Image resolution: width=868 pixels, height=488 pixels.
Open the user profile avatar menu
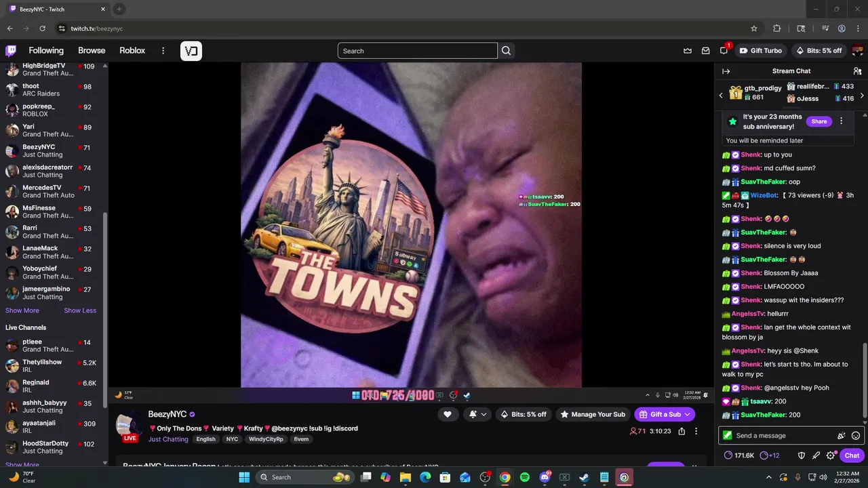857,51
